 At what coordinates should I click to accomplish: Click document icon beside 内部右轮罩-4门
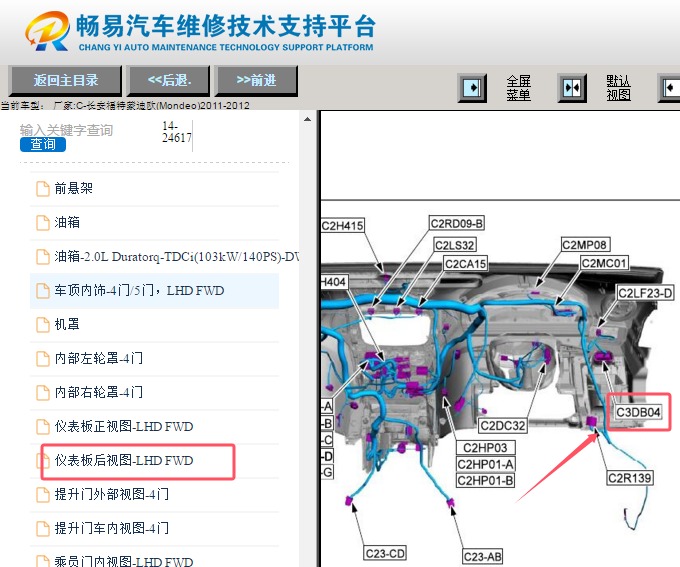pyautogui.click(x=42, y=393)
